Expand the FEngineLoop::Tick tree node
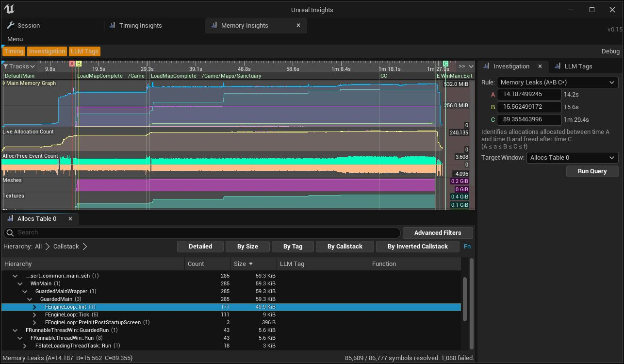624x364 pixels. coord(34,315)
